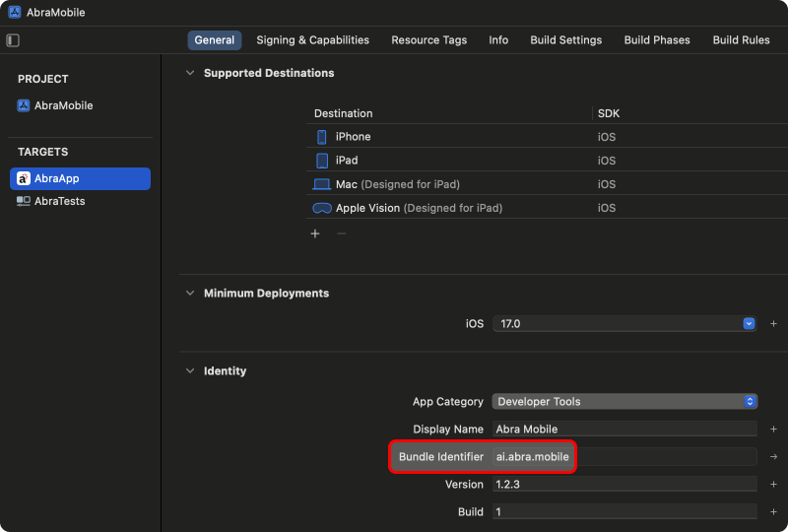Click the AbraMobile project icon in title bar
Viewport: 788px width, 532px height.
click(15, 12)
